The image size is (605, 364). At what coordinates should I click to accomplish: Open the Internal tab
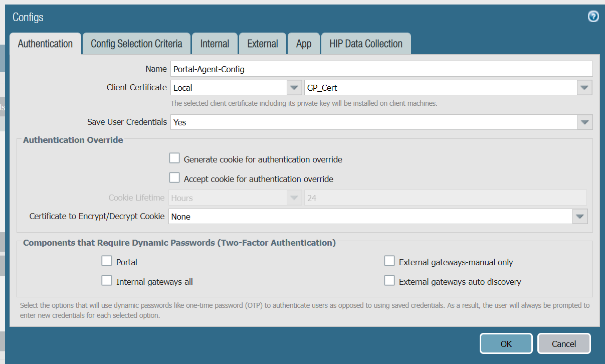215,44
